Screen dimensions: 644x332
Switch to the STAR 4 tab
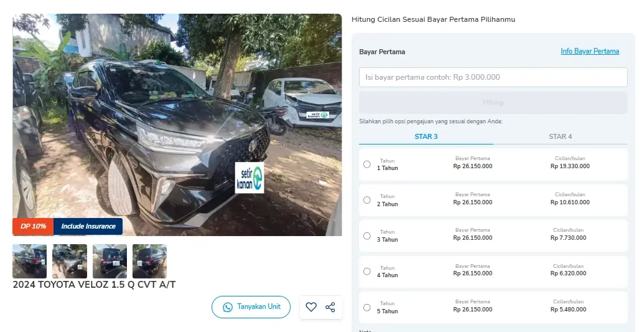pyautogui.click(x=560, y=136)
